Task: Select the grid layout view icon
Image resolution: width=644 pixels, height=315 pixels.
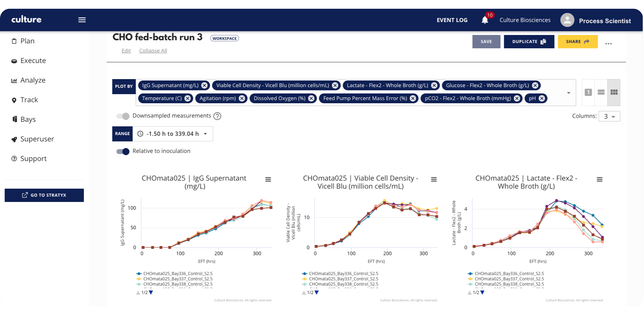Action: (614, 92)
